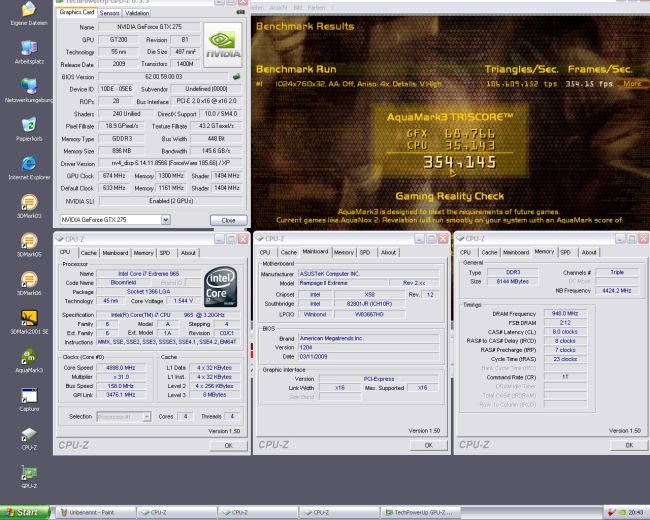Open Cache tab in left CPU-Z window
The width and height of the screenshot is (650, 520).
88,253
